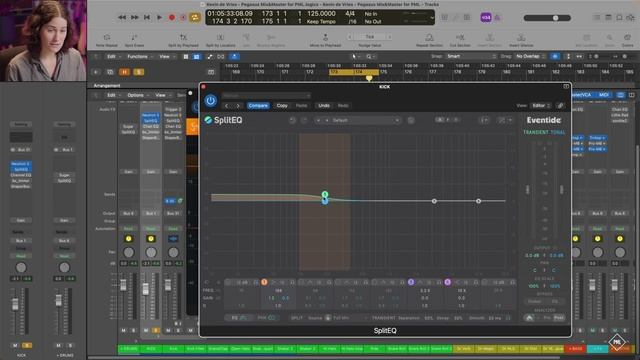Viewport: 640px width, 360px height.
Task: Click the Fast Forward transport button
Action: click(134, 18)
